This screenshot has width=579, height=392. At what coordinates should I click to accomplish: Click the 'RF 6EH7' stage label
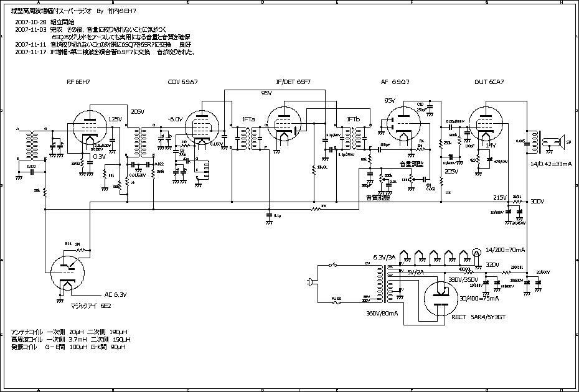click(77, 82)
